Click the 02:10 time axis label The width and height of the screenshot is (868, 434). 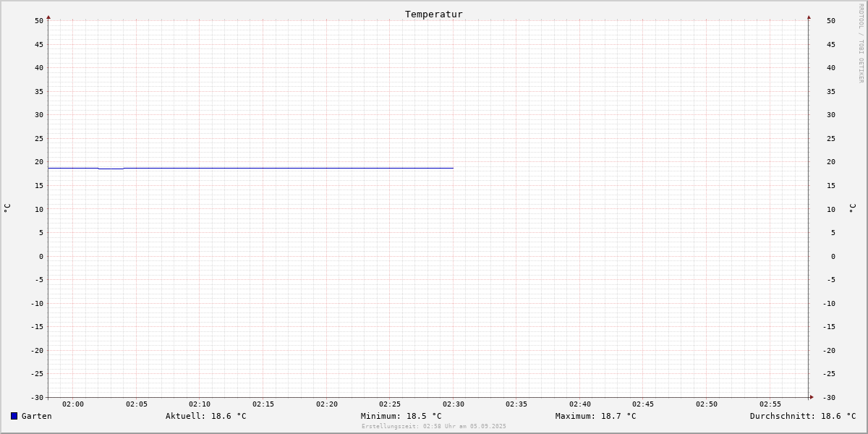[x=200, y=404]
